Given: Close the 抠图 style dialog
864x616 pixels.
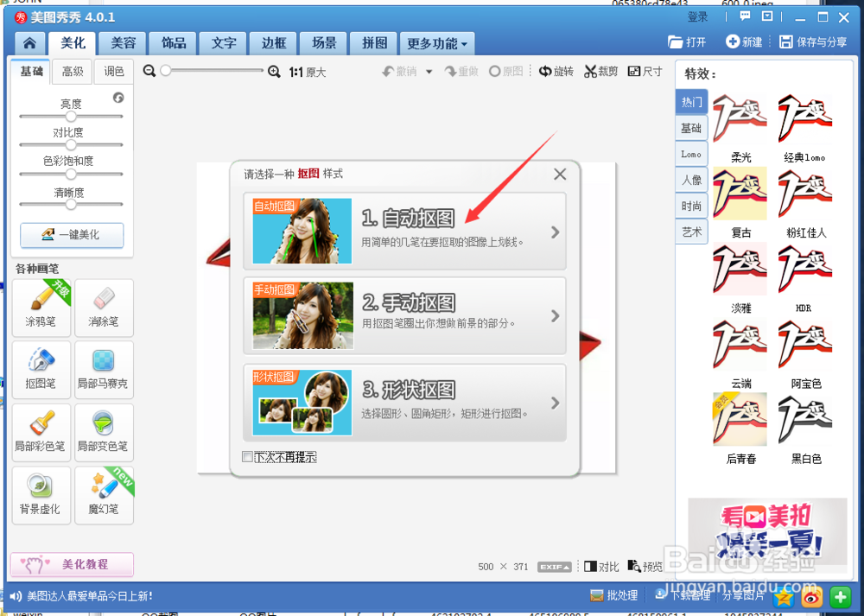Looking at the screenshot, I should pyautogui.click(x=560, y=175).
